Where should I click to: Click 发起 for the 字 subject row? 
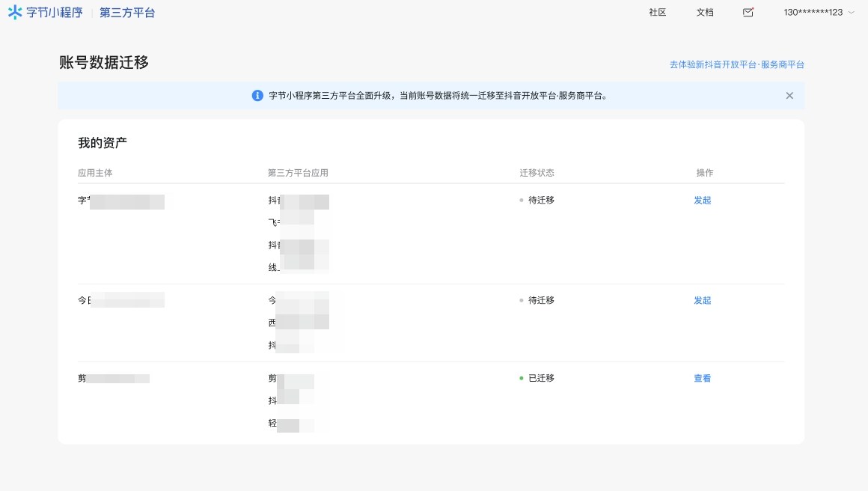pos(703,201)
